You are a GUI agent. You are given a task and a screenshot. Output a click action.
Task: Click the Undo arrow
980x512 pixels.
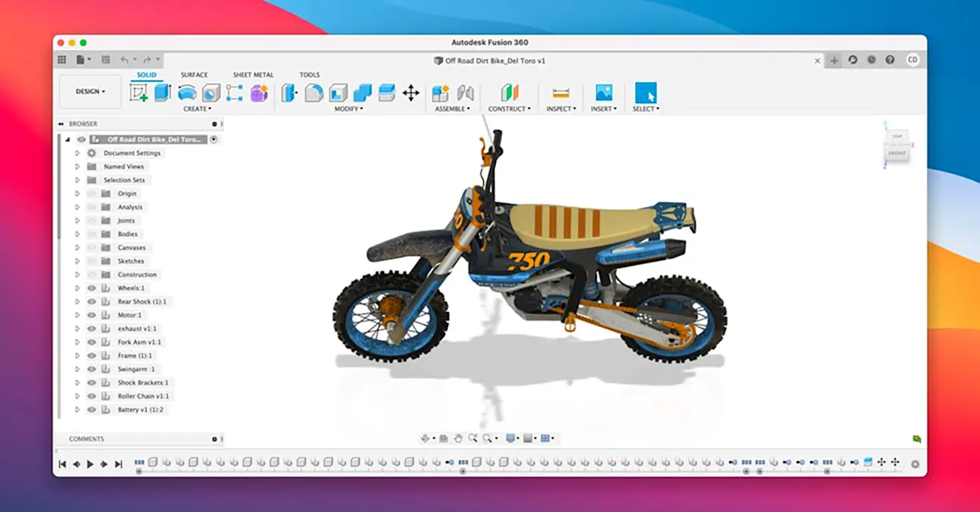point(124,60)
